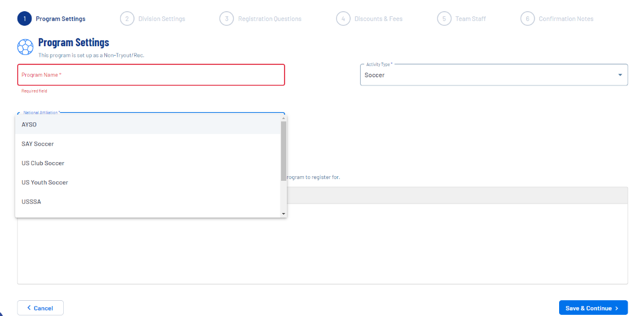Focus the Program Name input field
Screen dimensions: 644x316
(151, 75)
